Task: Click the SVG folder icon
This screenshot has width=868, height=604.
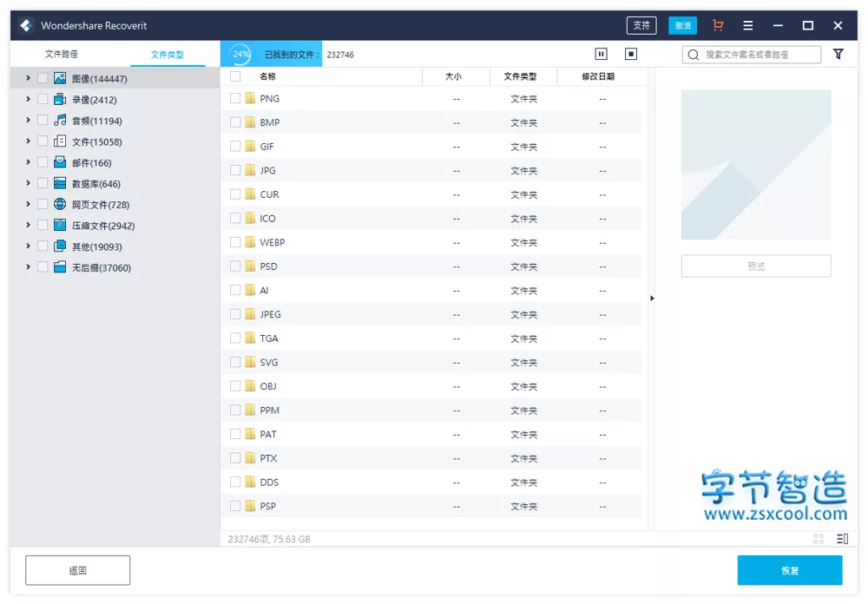Action: pyautogui.click(x=250, y=362)
